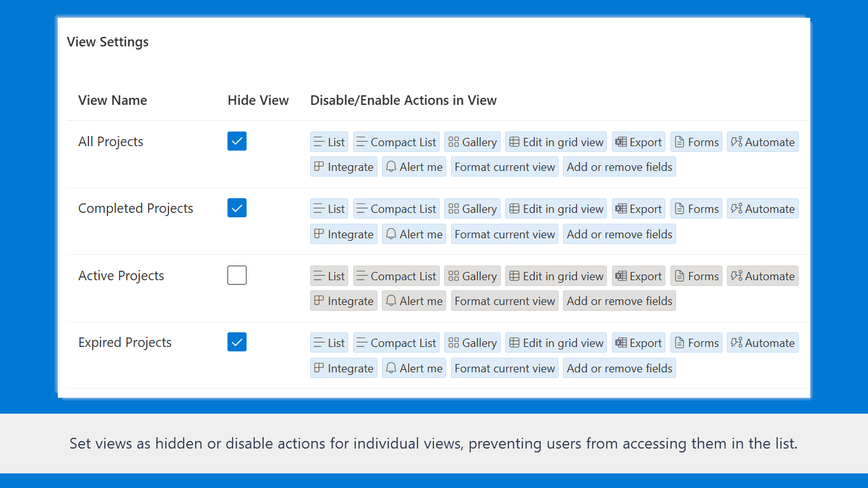
Task: Uncheck Hide View for Expired Projects
Action: tap(237, 342)
